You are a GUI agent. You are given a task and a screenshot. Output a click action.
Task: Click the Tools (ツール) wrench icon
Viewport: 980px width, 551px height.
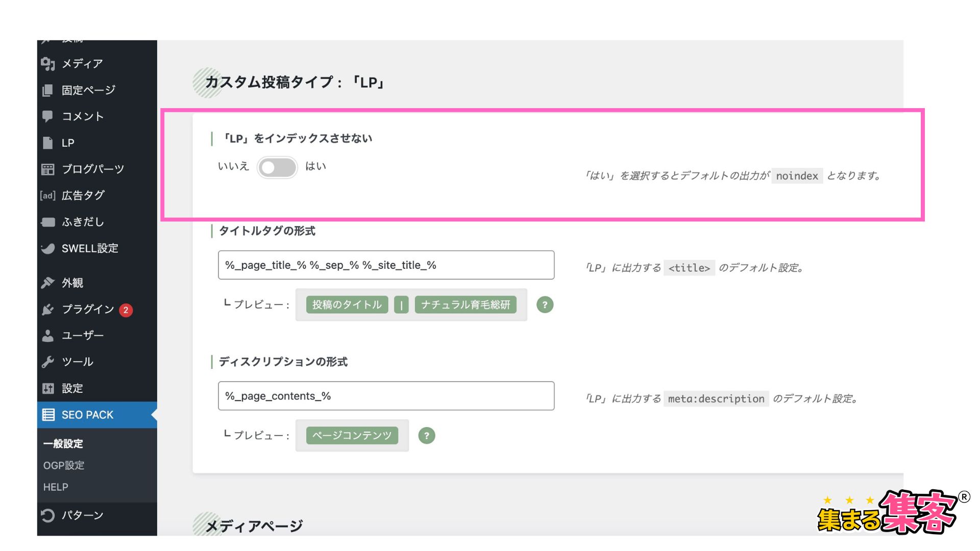click(x=48, y=362)
